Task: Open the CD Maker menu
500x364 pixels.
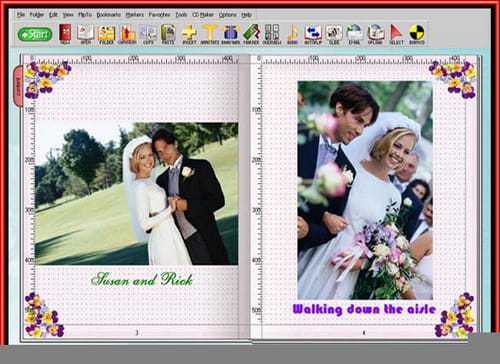Action: (203, 15)
